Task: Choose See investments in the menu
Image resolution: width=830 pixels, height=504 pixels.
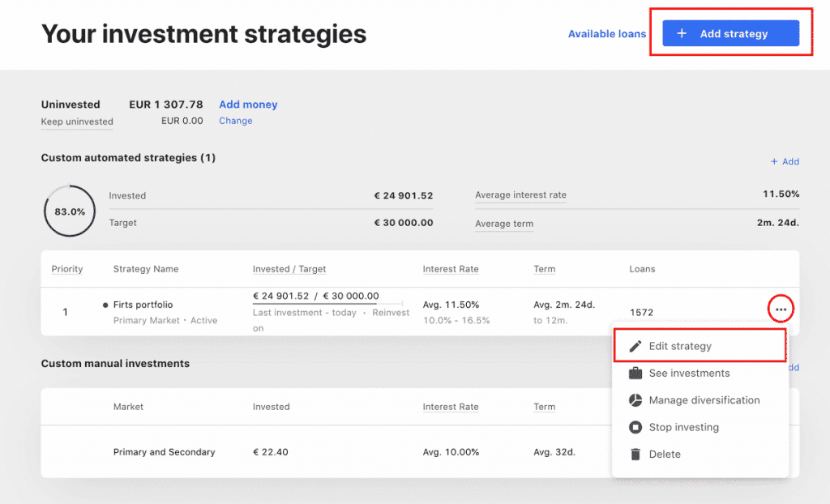Action: pyautogui.click(x=689, y=374)
